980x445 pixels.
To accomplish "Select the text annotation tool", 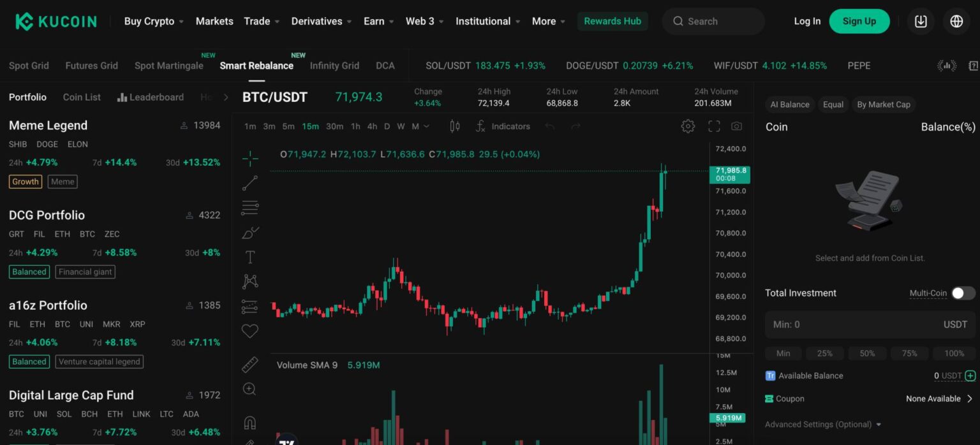I will coord(249,257).
